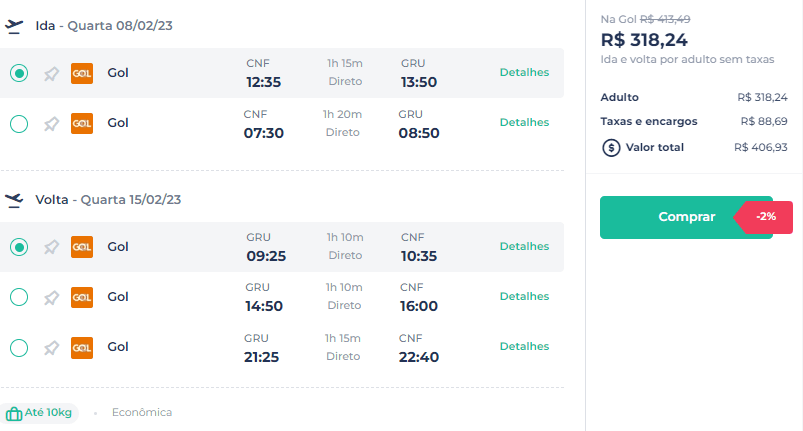The image size is (803, 431).
Task: Open Detalhes for the 14:50 return flight
Action: [524, 296]
